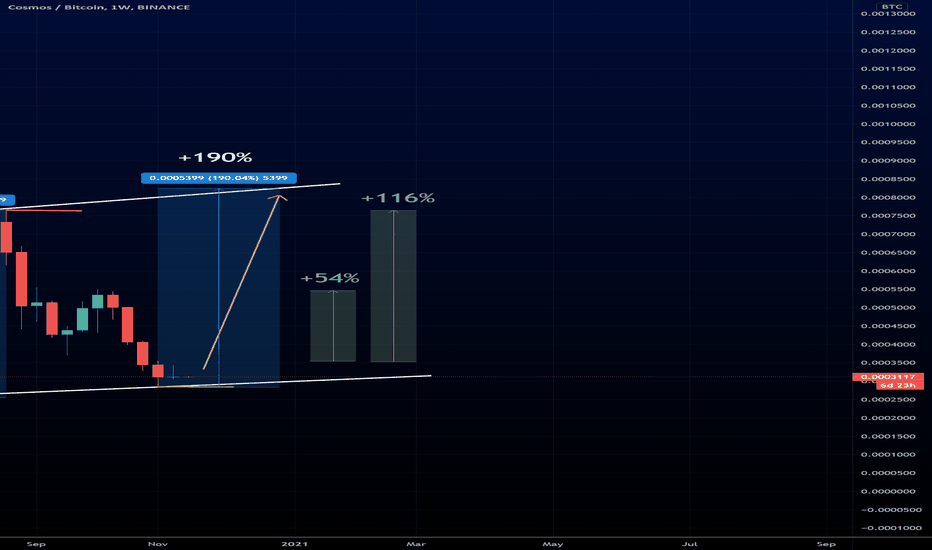Select the +54% text annotation
932x550 pixels.
pos(329,278)
